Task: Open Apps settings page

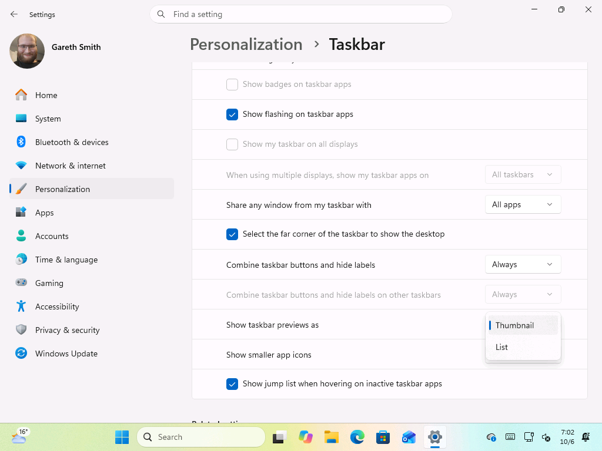Action: (92, 212)
